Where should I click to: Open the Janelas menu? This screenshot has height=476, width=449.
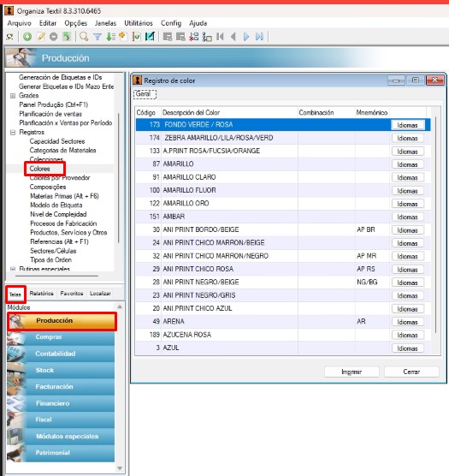(105, 23)
